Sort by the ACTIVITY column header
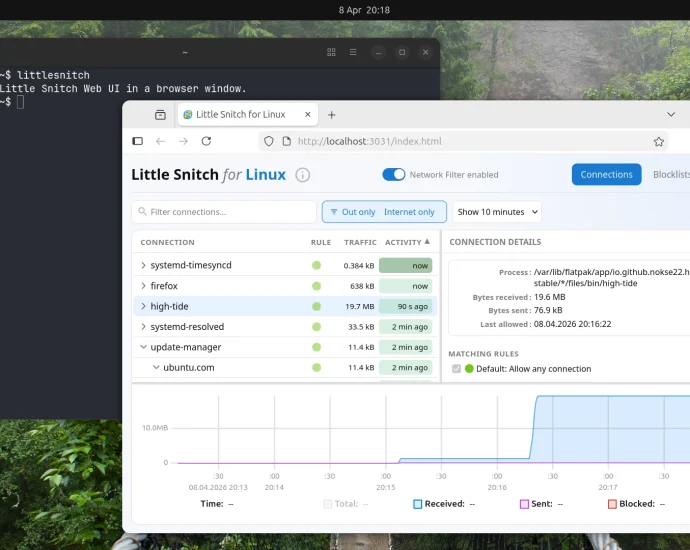 pos(407,242)
